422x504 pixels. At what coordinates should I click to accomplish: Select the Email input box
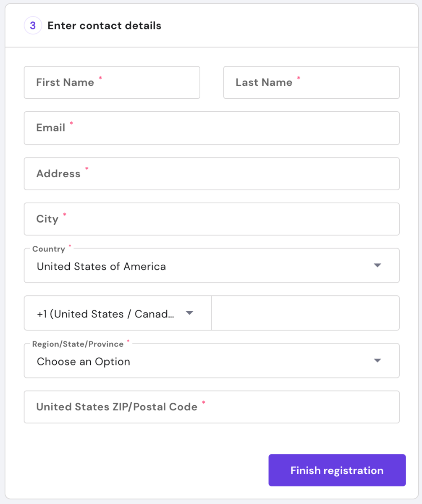point(212,128)
